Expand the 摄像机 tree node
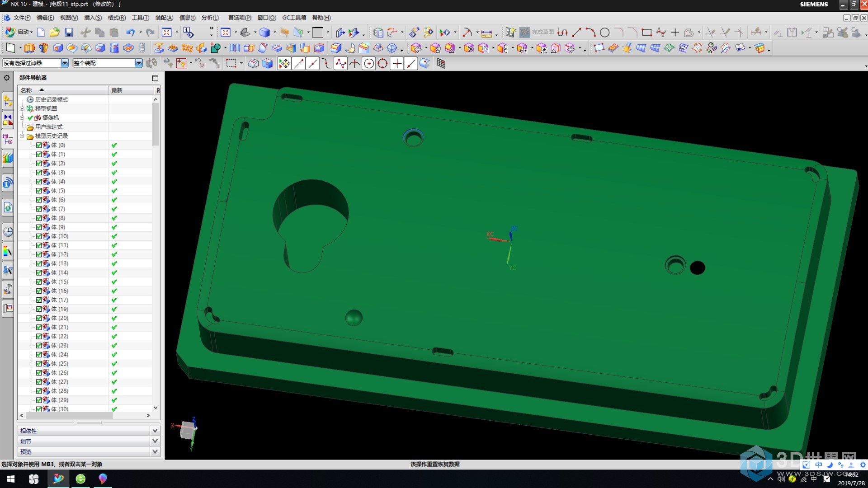Image resolution: width=868 pixels, height=488 pixels. (x=22, y=117)
